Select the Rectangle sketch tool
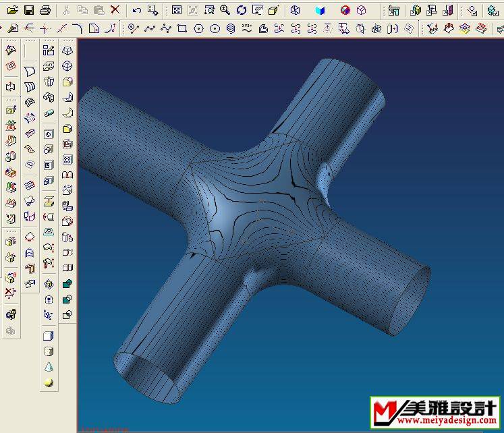Image resolution: width=504 pixels, height=433 pixels. tap(182, 29)
